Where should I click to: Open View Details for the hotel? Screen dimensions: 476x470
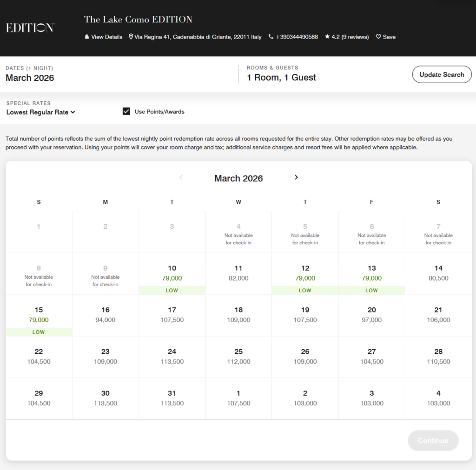point(104,37)
